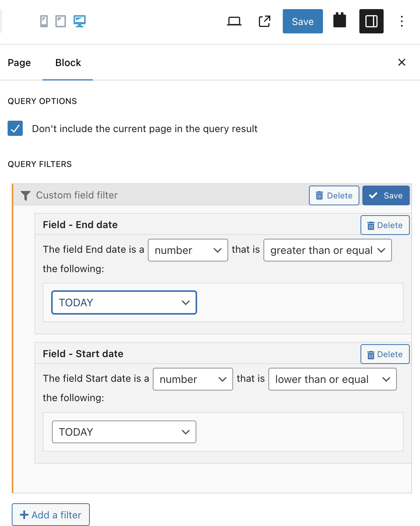Select the desktop monitor preview icon
This screenshot has width=420, height=526.
[80, 21]
